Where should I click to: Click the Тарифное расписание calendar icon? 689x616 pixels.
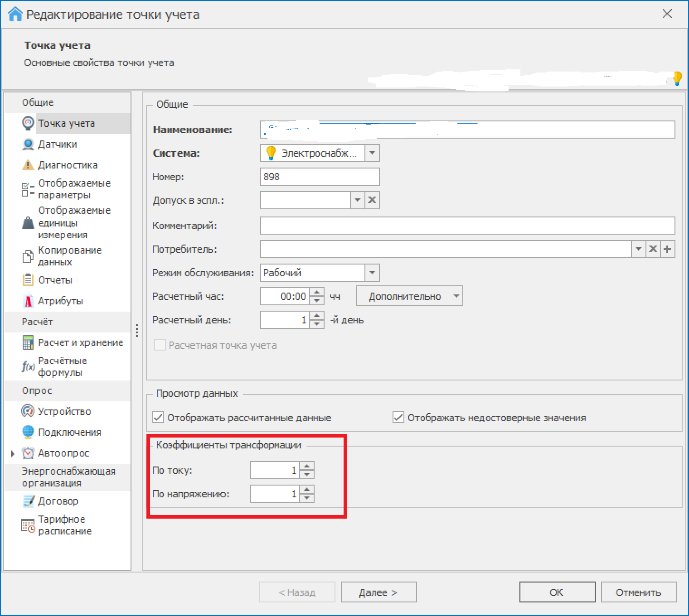[x=28, y=525]
